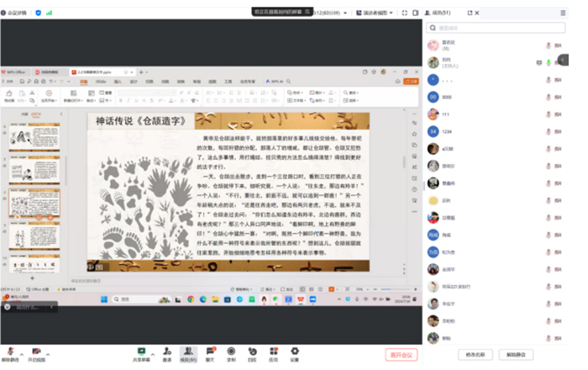588x370 pixels.
Task: Toggle the side panel layout icon
Action: point(416,13)
